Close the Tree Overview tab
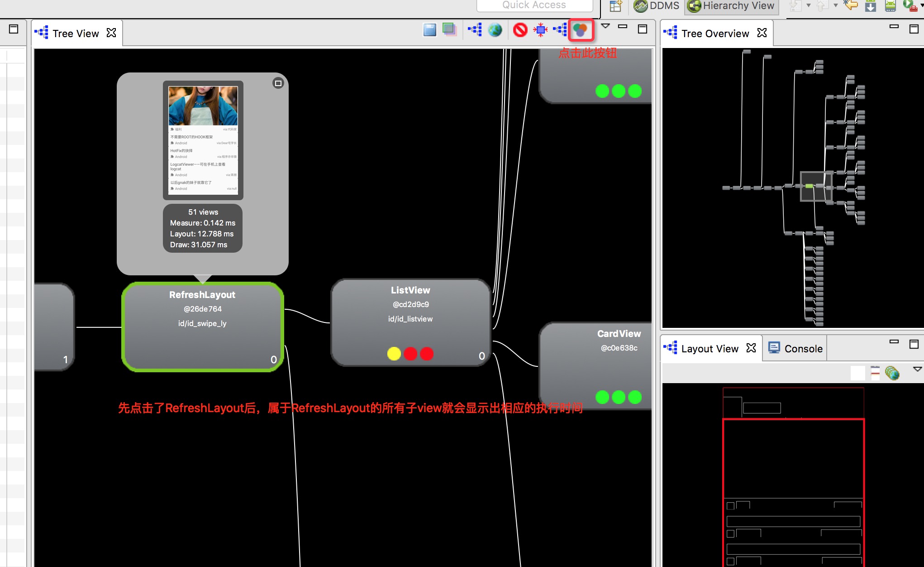This screenshot has width=924, height=567. click(762, 33)
